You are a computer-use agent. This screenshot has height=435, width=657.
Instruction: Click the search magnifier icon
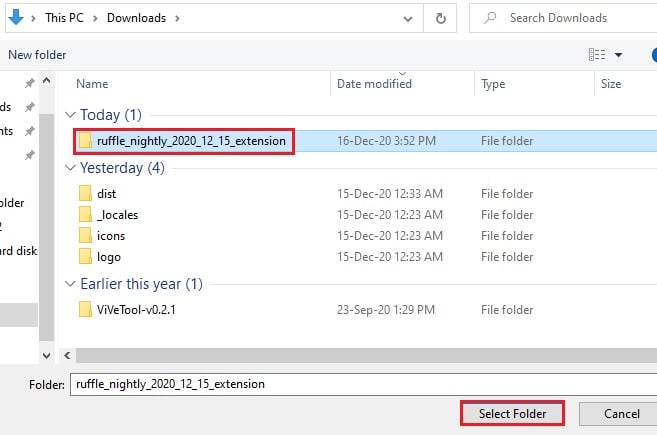[x=490, y=18]
